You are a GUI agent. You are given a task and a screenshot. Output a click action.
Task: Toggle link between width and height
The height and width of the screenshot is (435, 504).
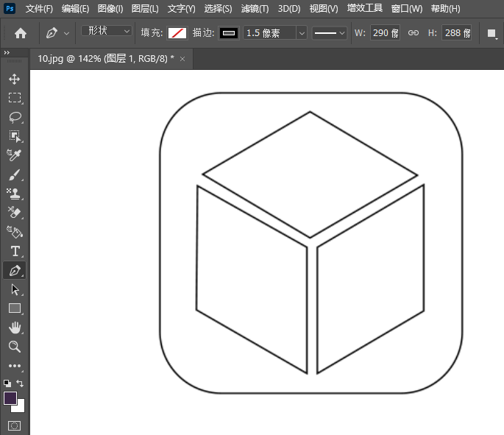pyautogui.click(x=414, y=33)
